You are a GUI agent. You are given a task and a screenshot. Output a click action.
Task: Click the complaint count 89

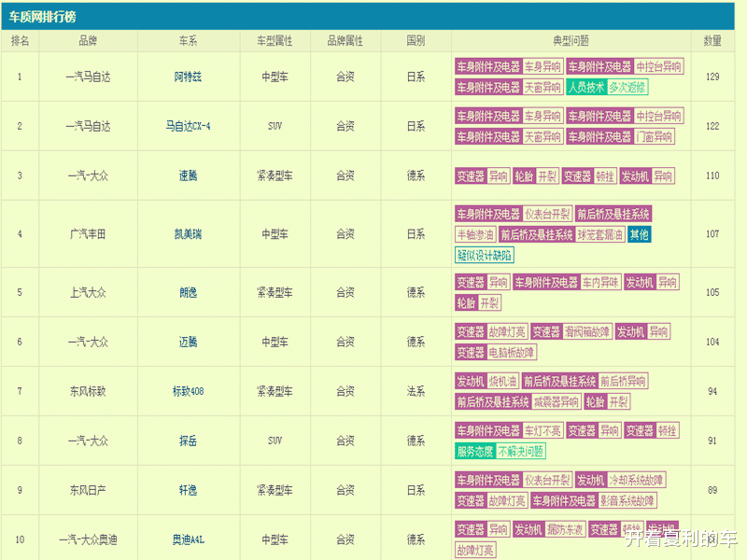[712, 490]
